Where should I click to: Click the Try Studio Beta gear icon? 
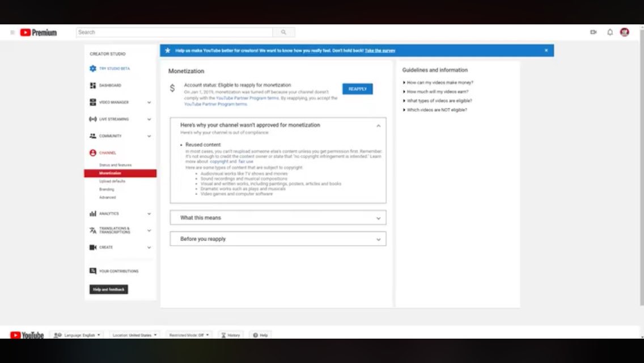tap(93, 69)
